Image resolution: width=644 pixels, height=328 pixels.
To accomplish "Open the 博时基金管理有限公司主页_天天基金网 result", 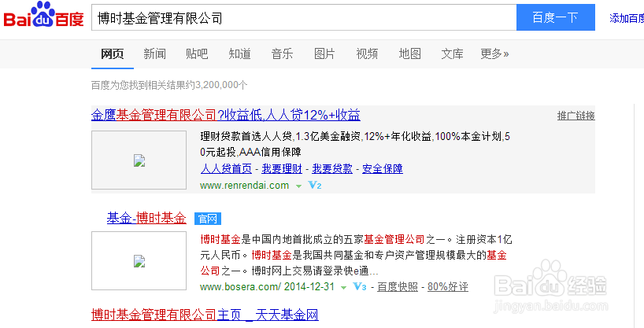I will click(x=205, y=315).
